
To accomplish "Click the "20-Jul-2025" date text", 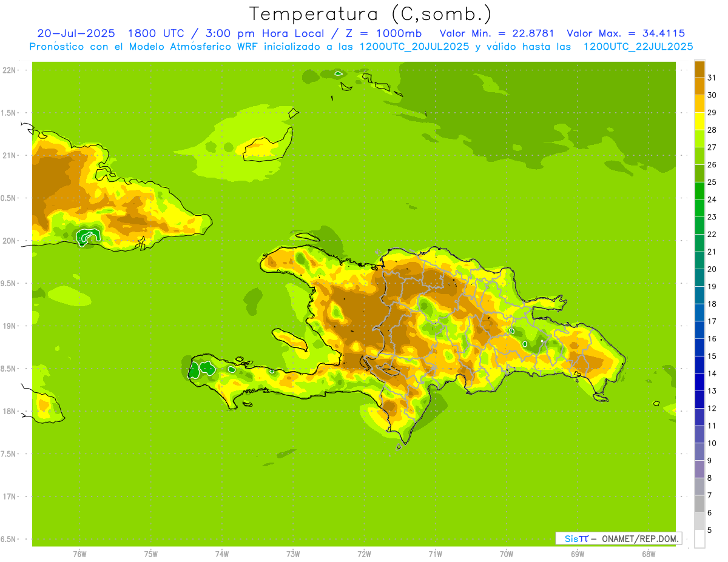I will pos(76,33).
